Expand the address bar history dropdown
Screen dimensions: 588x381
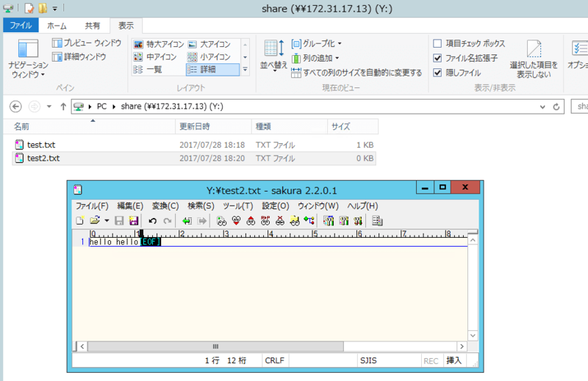pyautogui.click(x=542, y=106)
